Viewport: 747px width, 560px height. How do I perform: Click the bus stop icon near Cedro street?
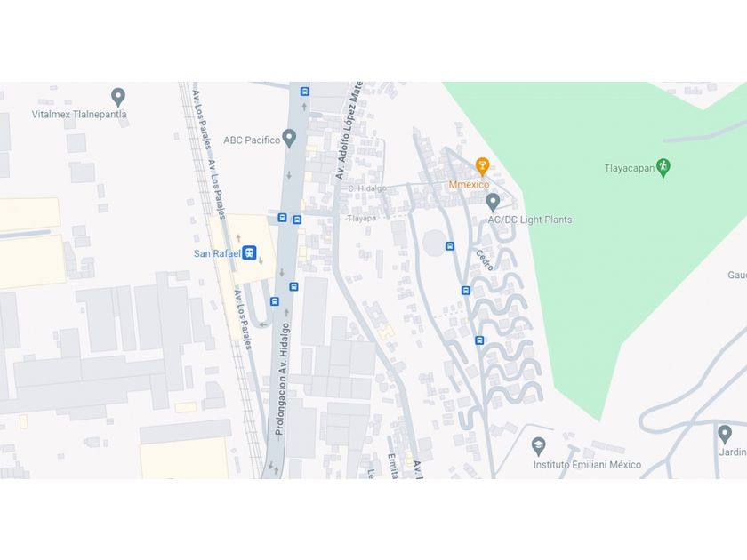coord(466,291)
